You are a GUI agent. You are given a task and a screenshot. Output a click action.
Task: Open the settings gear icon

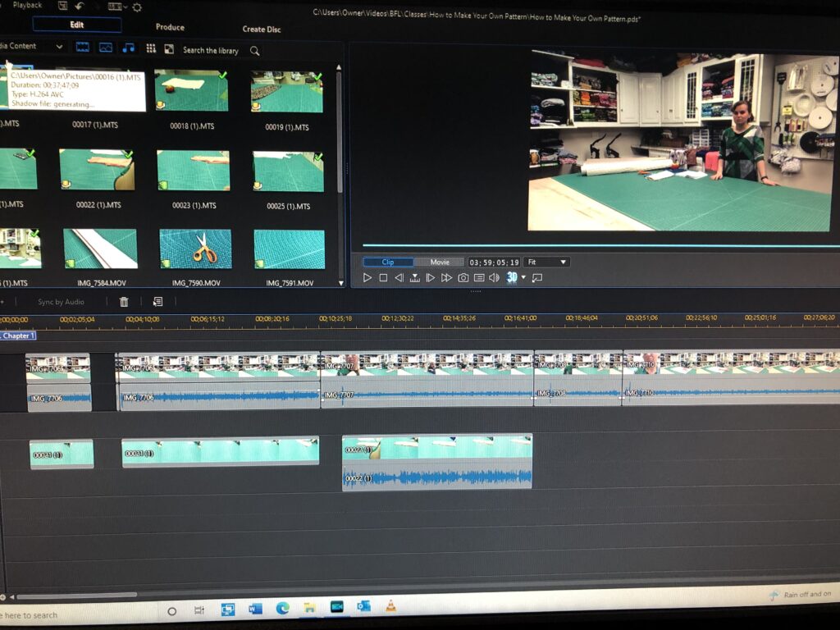click(137, 7)
